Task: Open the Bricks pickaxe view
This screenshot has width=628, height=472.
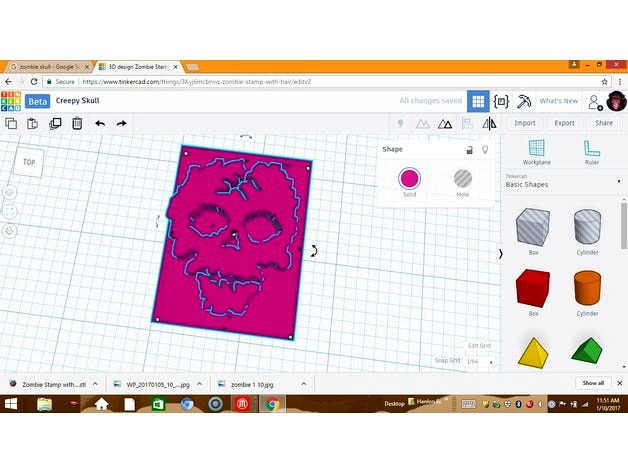Action: (523, 101)
